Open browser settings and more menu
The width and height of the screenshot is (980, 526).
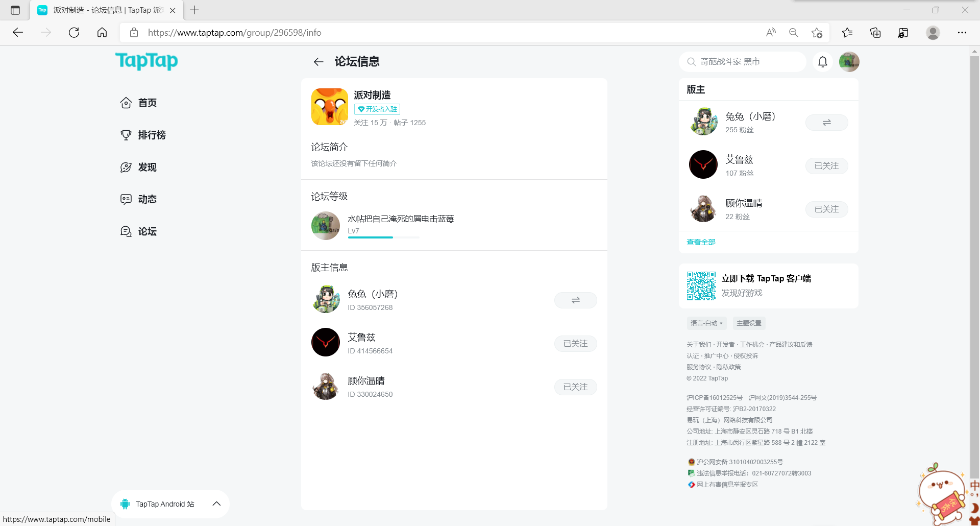tap(962, 33)
